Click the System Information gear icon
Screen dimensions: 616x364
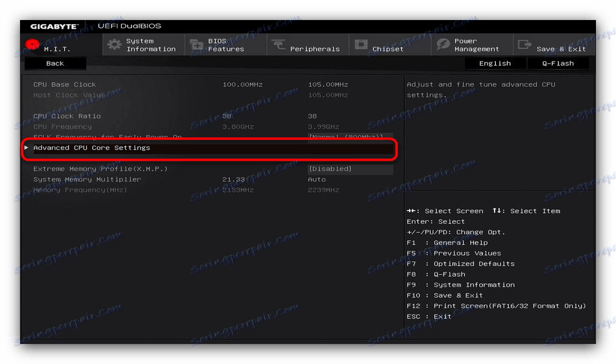pos(114,44)
